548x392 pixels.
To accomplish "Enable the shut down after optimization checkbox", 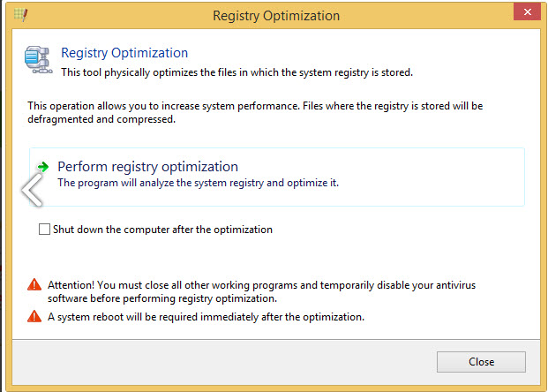I will click(x=45, y=230).
